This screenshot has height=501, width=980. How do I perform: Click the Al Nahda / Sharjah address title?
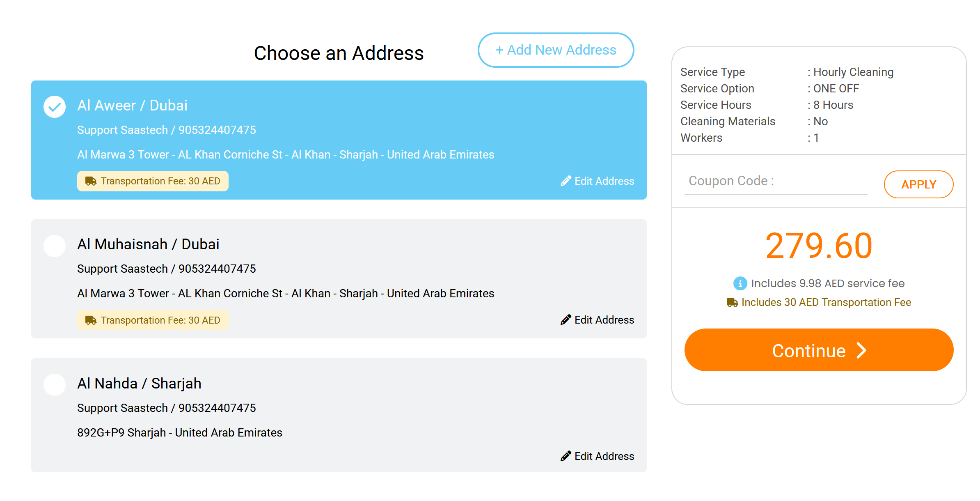(x=139, y=384)
